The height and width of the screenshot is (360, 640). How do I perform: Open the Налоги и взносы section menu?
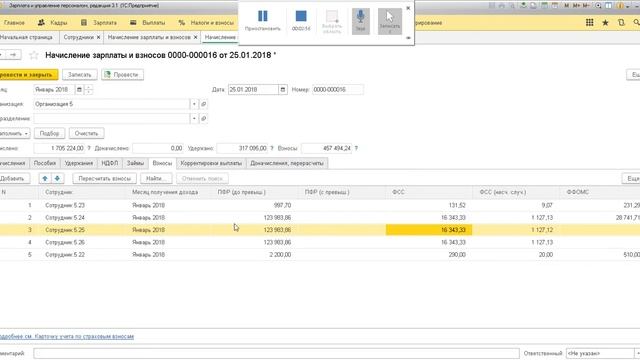[x=207, y=23]
